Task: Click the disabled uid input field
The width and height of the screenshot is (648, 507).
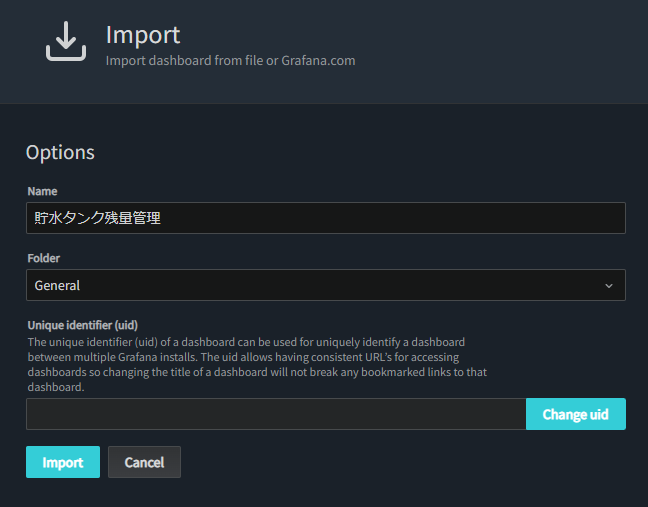Action: point(275,414)
